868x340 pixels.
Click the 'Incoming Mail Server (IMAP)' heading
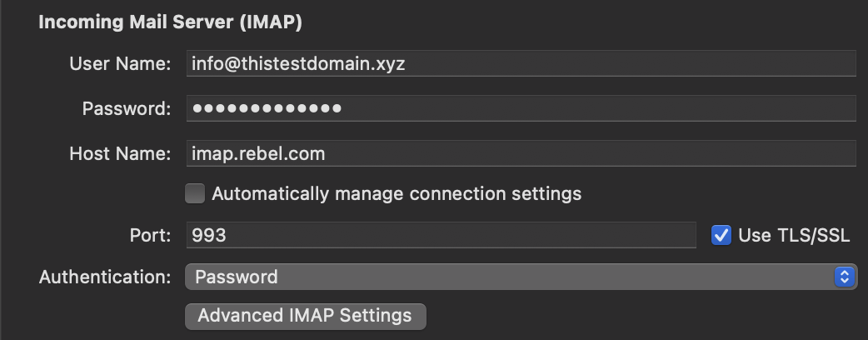pos(171,22)
